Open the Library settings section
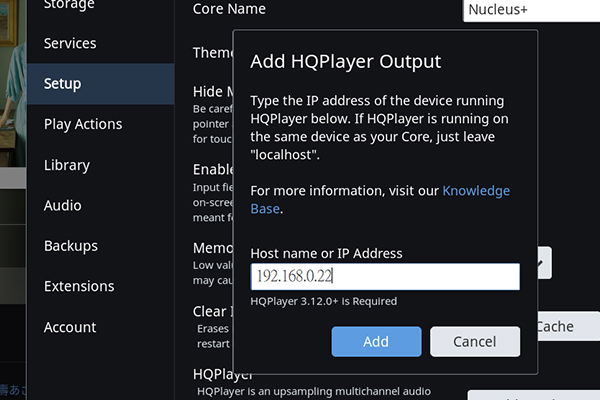 (67, 165)
